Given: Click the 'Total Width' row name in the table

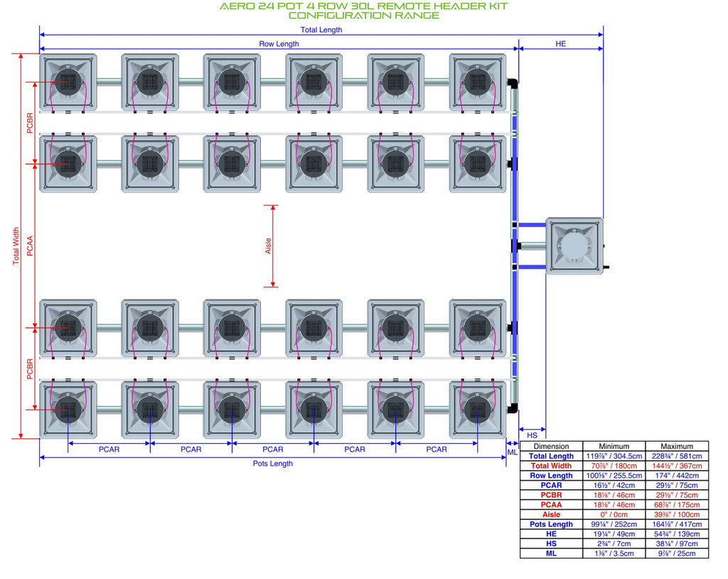Looking at the screenshot, I should [x=551, y=466].
